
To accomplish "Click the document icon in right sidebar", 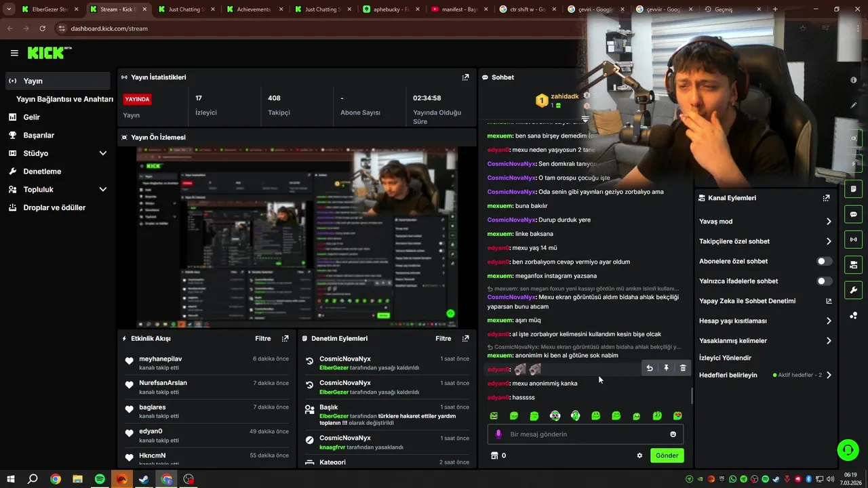I will click(x=853, y=188).
